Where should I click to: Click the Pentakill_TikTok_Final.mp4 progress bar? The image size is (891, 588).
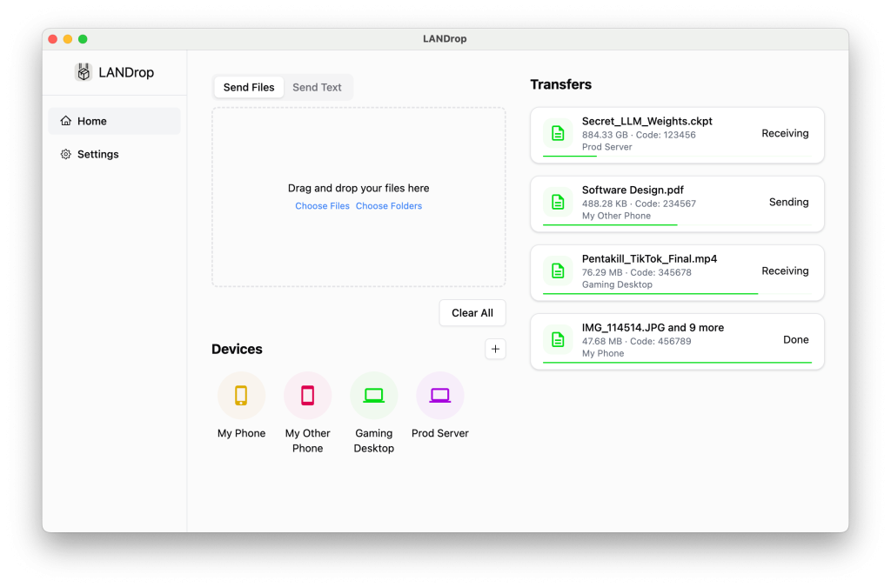tap(650, 294)
